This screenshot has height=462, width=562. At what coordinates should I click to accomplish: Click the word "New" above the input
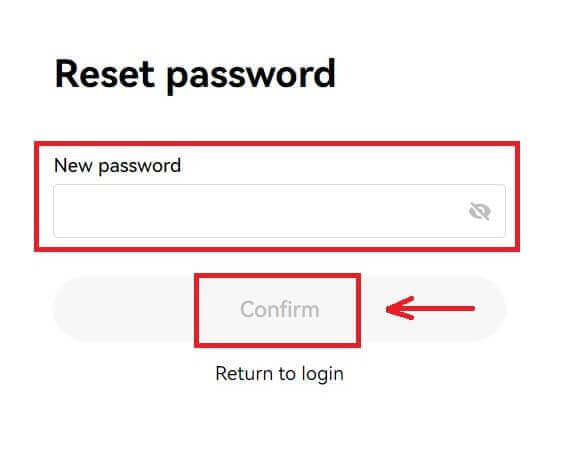[x=73, y=166]
